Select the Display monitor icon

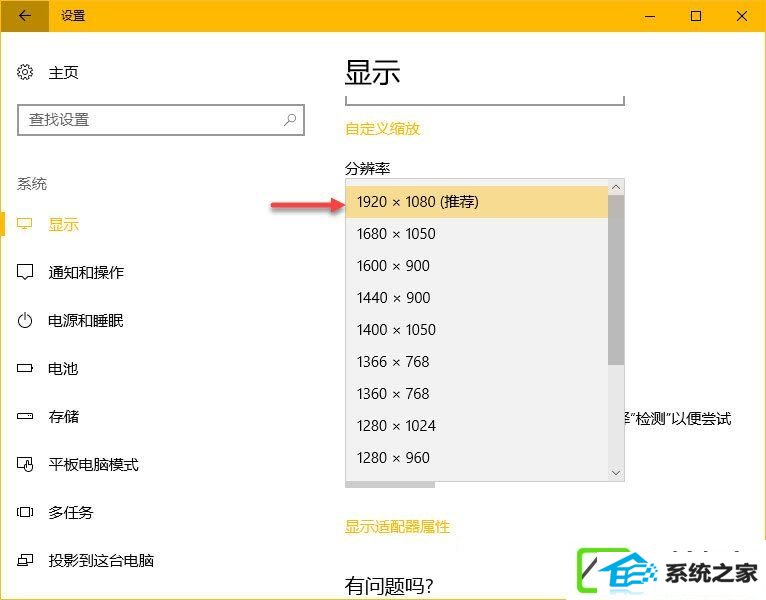[24, 224]
